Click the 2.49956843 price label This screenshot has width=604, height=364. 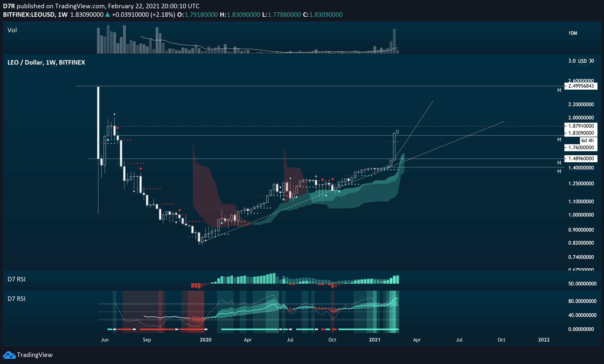pyautogui.click(x=581, y=86)
